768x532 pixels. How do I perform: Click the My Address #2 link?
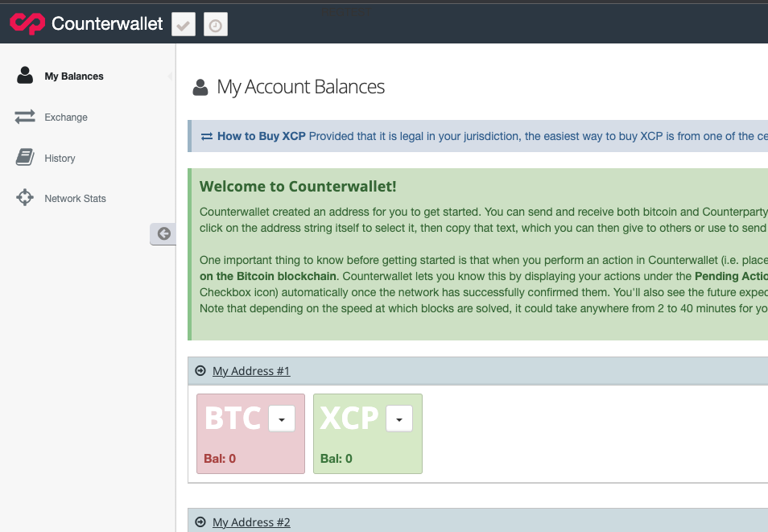point(251,522)
